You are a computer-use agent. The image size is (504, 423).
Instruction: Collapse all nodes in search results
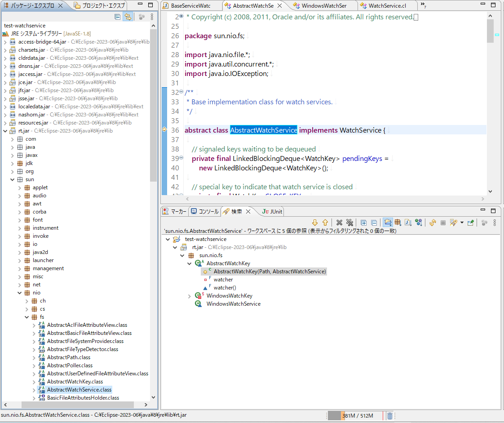[x=374, y=222]
